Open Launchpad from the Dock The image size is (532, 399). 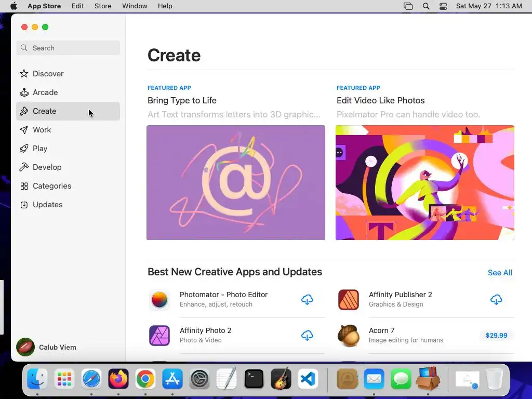point(64,379)
